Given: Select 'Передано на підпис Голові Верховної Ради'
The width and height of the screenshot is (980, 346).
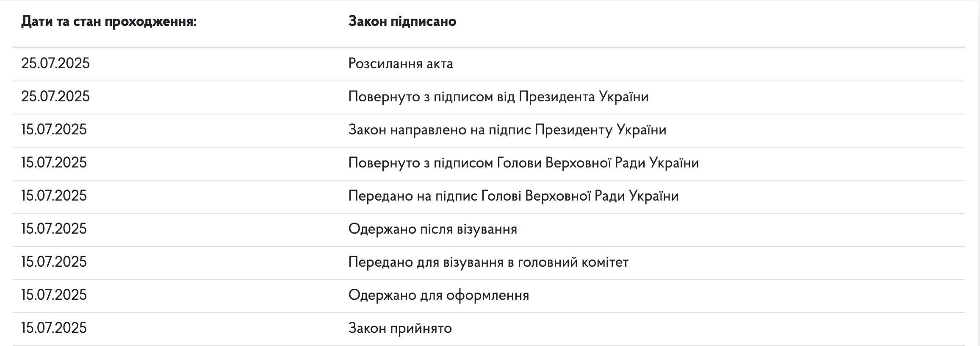Looking at the screenshot, I should (513, 196).
